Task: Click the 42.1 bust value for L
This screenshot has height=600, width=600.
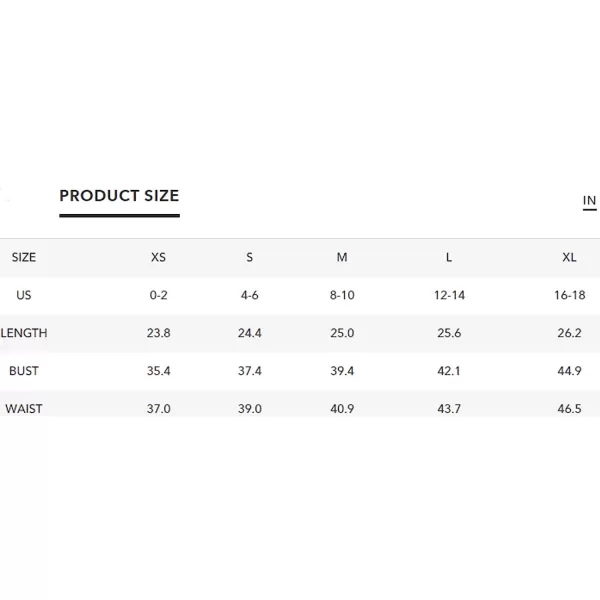Action: point(449,371)
